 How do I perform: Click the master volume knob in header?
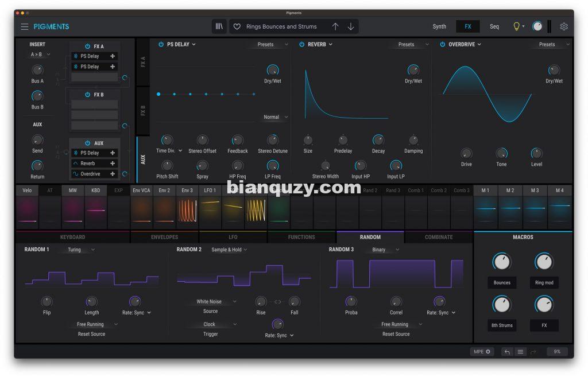click(x=537, y=26)
